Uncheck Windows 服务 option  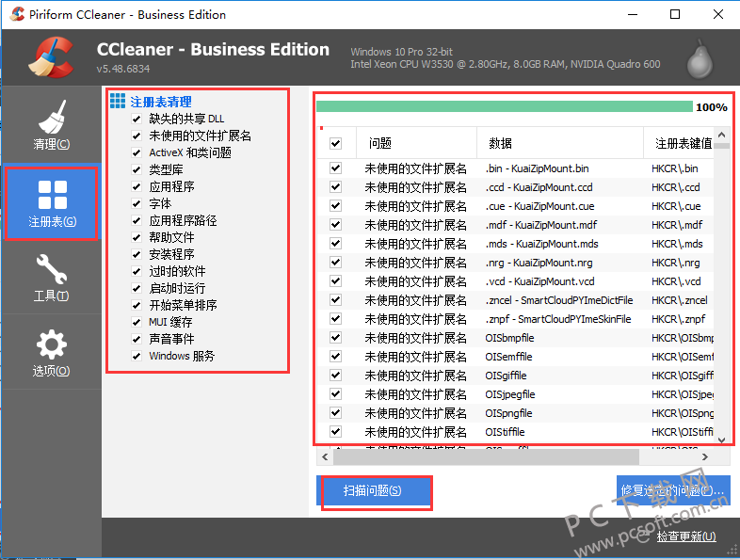click(x=137, y=356)
